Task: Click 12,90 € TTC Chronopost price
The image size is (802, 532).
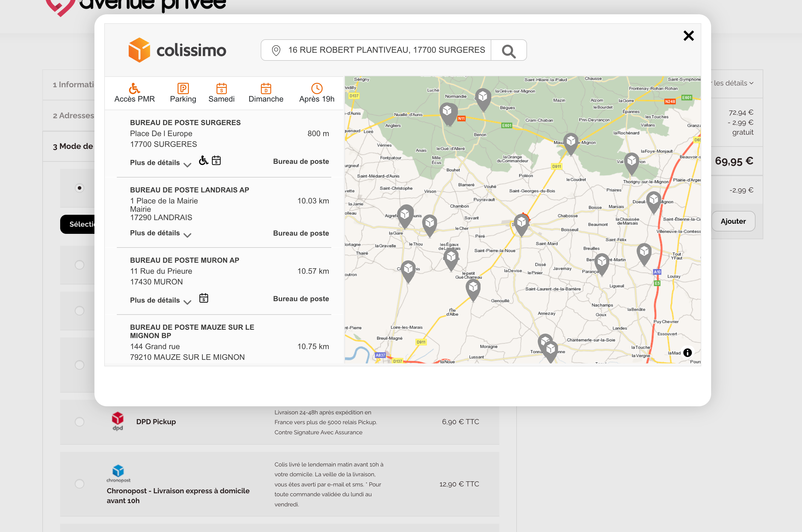Action: click(459, 484)
